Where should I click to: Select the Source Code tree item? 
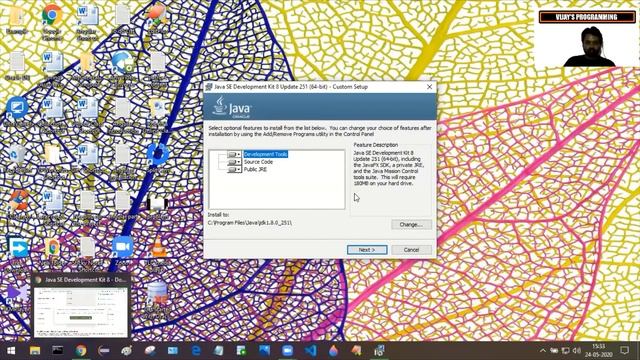coord(258,162)
